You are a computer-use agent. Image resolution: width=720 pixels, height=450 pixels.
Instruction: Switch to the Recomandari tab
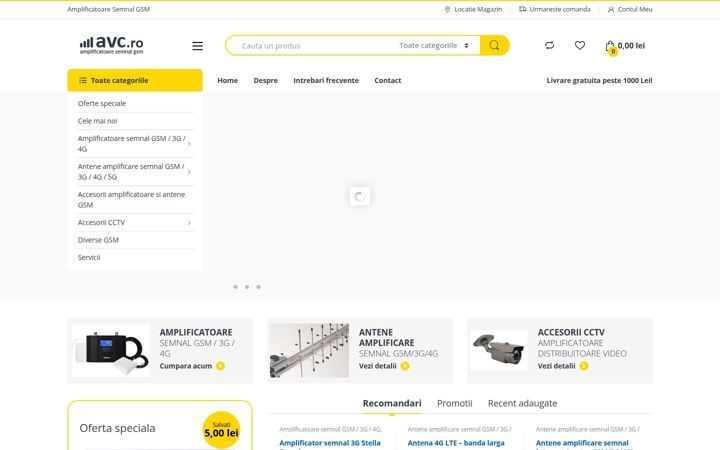click(x=392, y=403)
